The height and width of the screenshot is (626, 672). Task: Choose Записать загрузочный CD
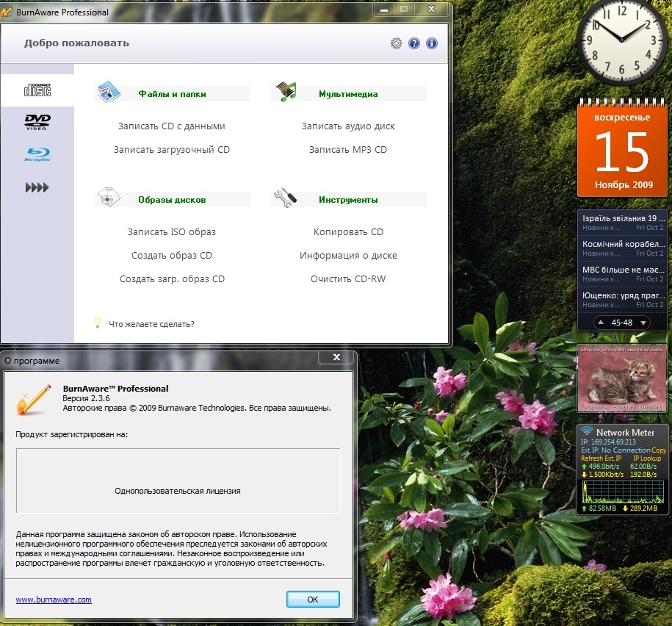[172, 150]
